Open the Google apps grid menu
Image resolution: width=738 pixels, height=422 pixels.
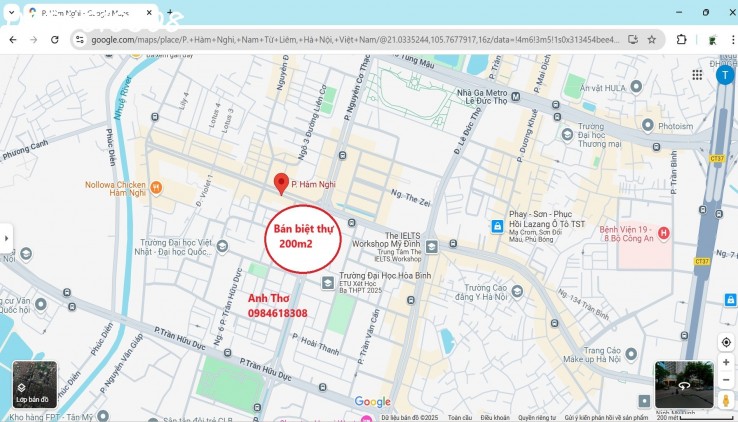[697, 75]
